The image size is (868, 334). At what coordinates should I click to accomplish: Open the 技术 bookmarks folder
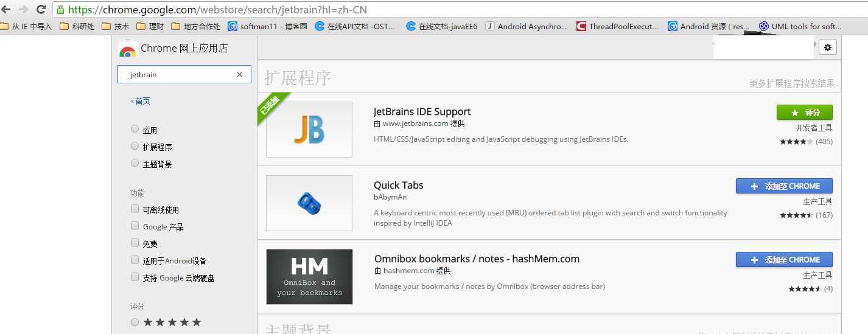116,26
